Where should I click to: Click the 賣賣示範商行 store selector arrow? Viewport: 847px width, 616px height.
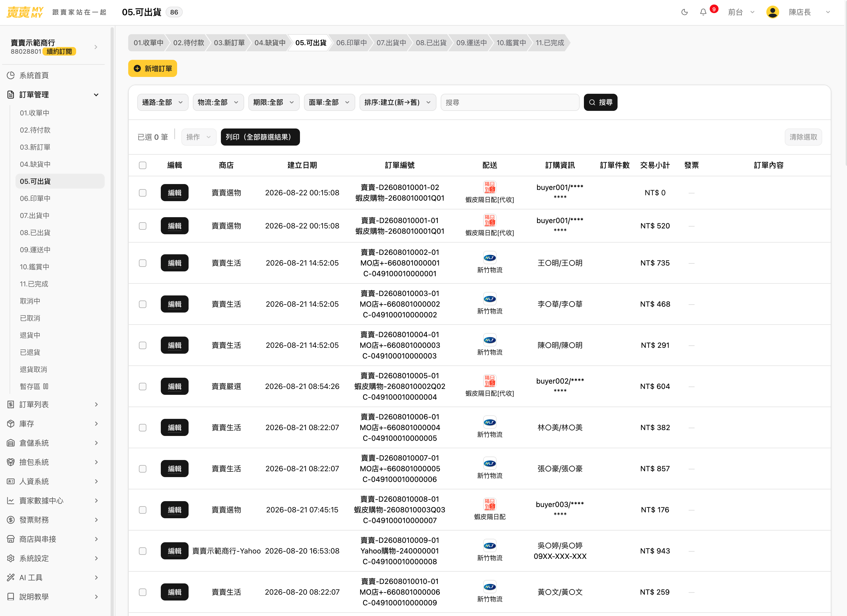pos(96,47)
